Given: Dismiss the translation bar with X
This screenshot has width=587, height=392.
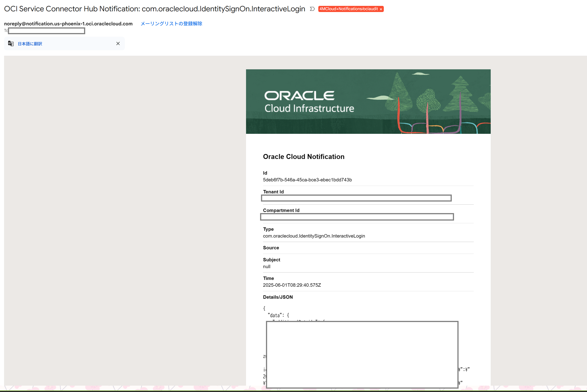Looking at the screenshot, I should coord(118,43).
